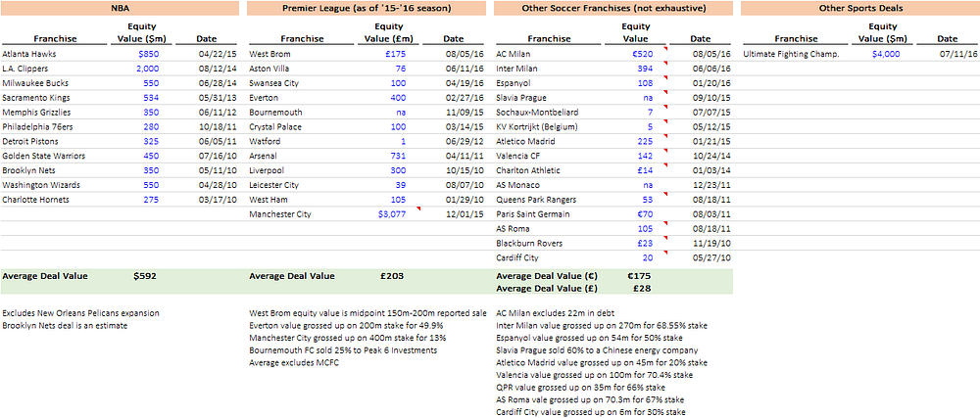Select Valencia CF value 142

646,156
